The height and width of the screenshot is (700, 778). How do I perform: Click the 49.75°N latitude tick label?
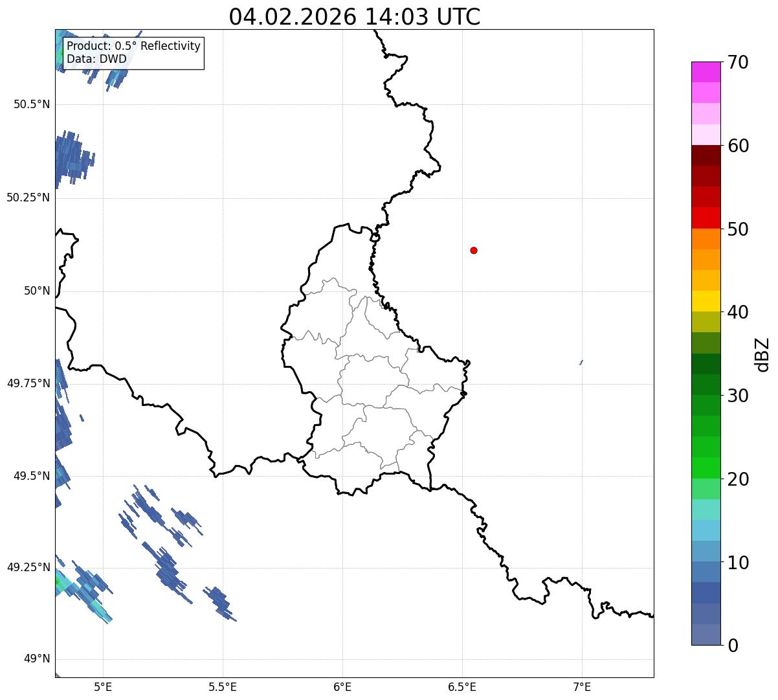(x=28, y=383)
